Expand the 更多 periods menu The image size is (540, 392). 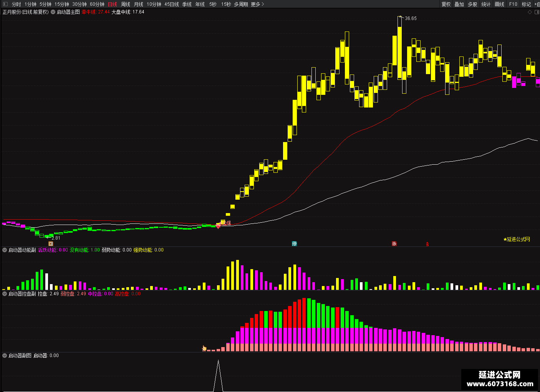[257, 4]
